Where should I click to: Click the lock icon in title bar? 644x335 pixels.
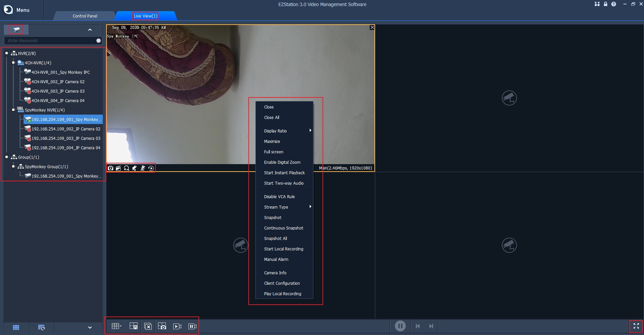click(x=605, y=4)
